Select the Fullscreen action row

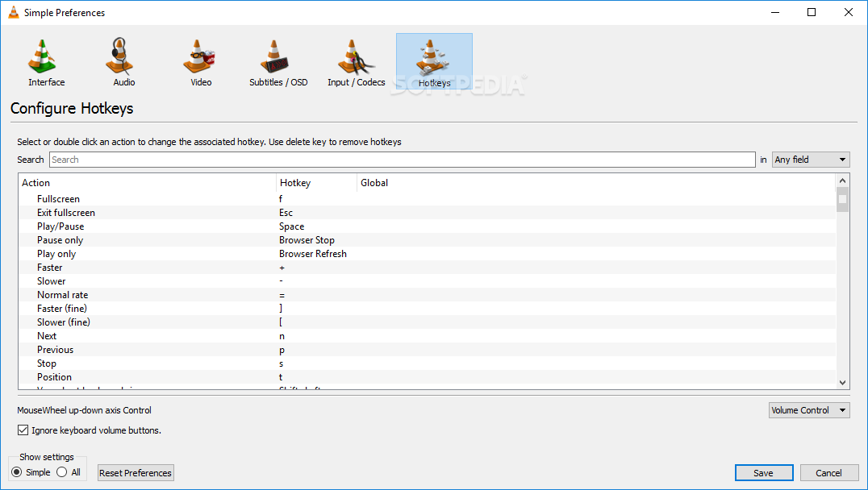427,199
